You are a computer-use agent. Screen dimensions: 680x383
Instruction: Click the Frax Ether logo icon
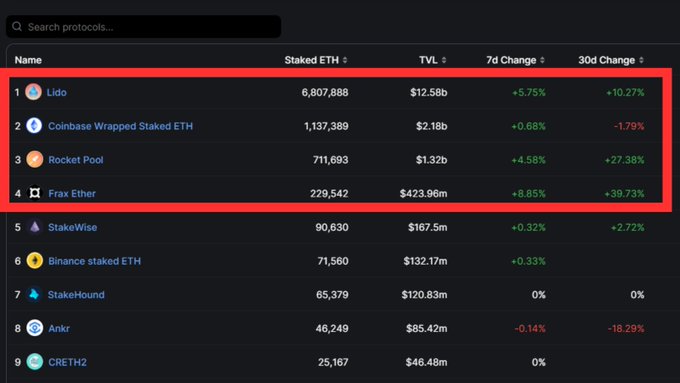click(35, 193)
